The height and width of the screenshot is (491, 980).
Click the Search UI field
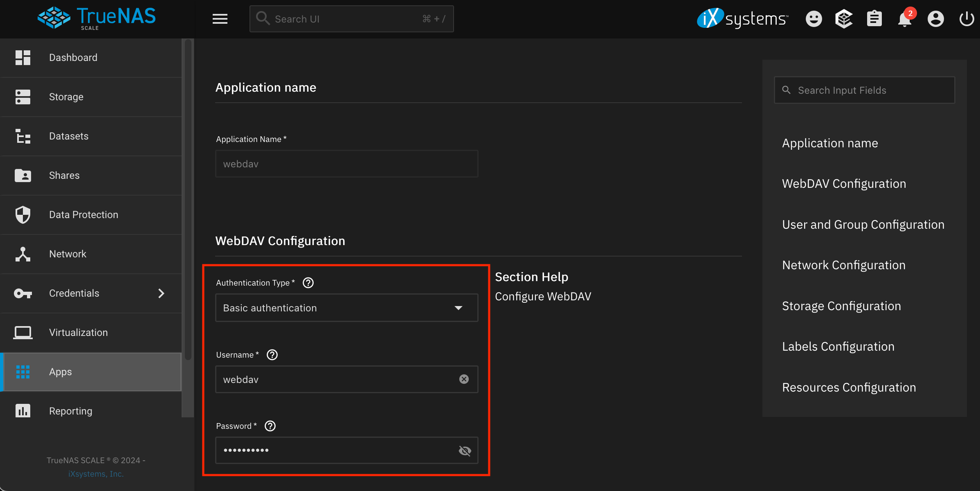351,19
